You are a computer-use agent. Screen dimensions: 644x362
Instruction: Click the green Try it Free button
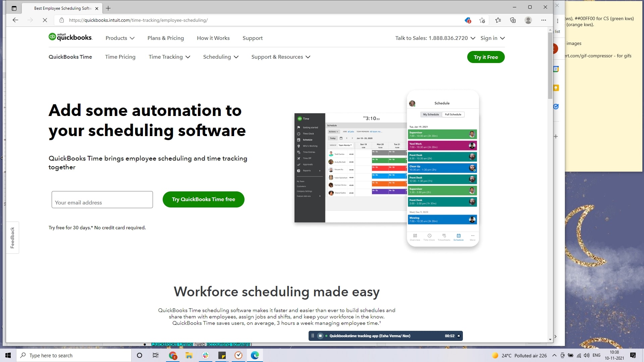(x=486, y=57)
